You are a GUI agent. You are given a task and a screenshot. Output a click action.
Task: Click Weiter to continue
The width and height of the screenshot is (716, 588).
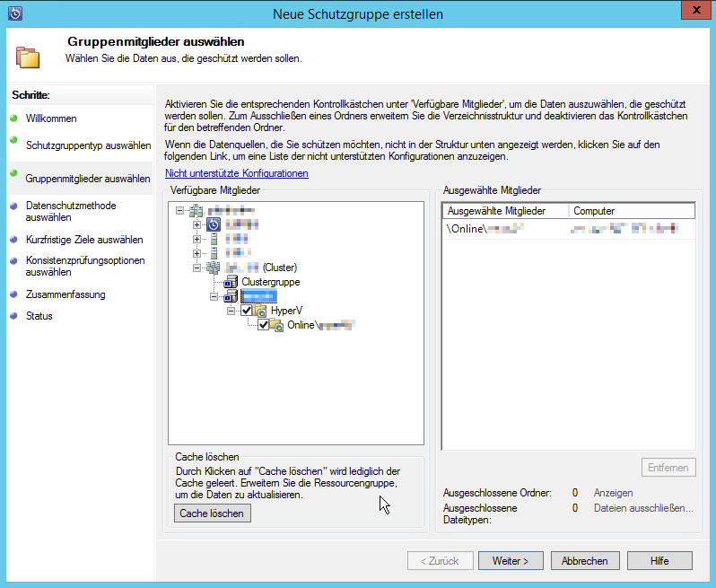coord(510,561)
